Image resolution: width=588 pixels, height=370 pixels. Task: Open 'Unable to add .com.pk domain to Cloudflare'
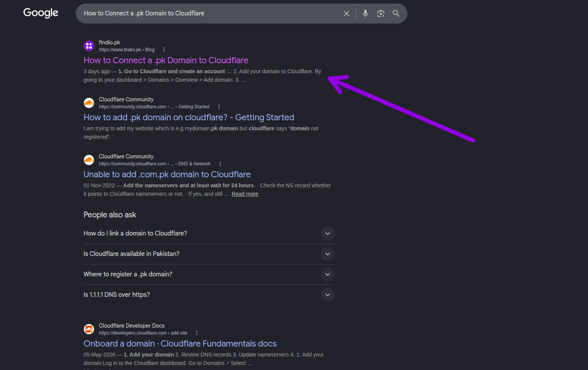click(167, 174)
